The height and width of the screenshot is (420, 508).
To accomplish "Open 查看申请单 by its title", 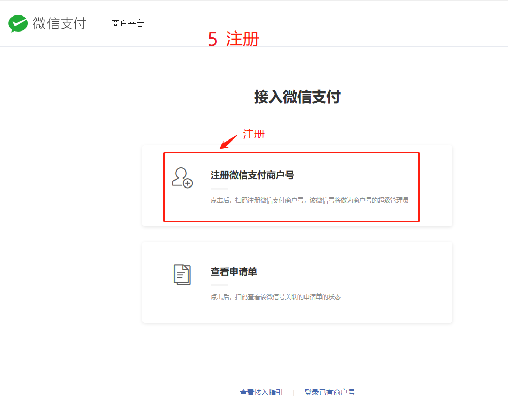I will point(233,272).
